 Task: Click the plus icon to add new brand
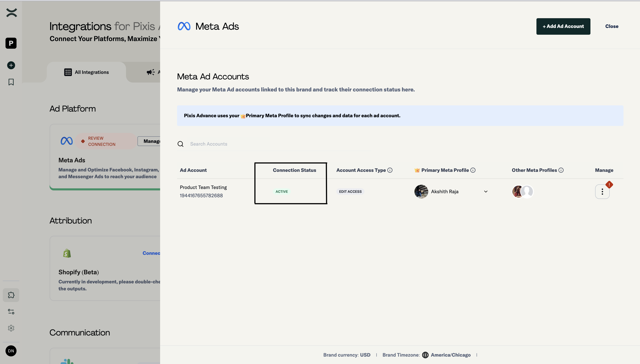[11, 65]
